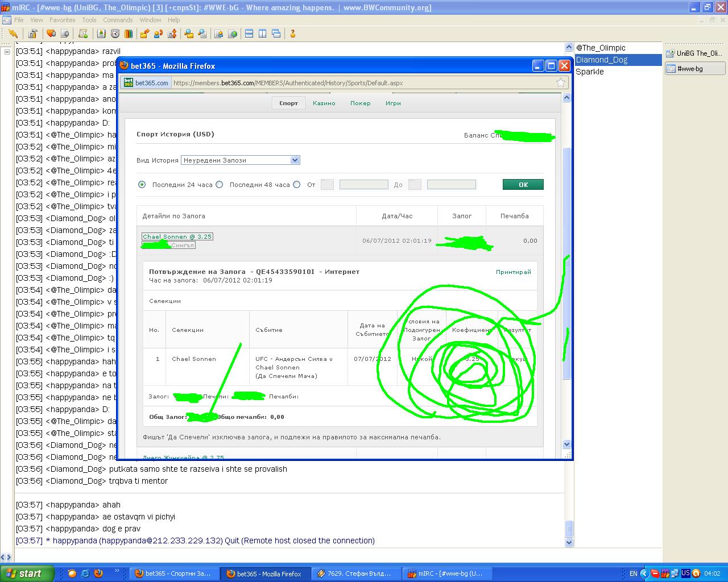Open the Received Files folder icon
728x582 pixels.
tap(188, 34)
